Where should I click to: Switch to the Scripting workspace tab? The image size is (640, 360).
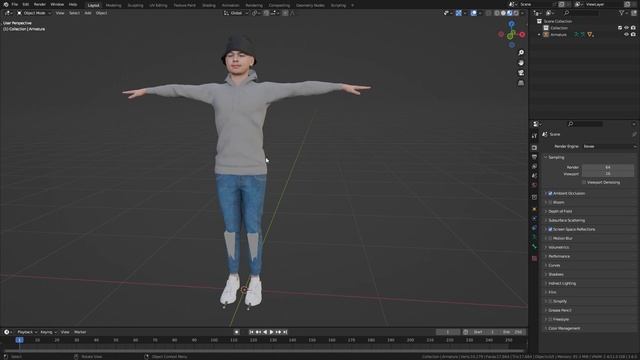coord(338,5)
